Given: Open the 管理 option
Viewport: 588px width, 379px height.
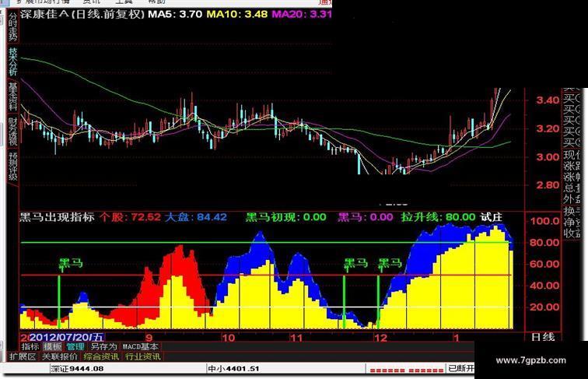Looking at the screenshot, I should point(75,347).
